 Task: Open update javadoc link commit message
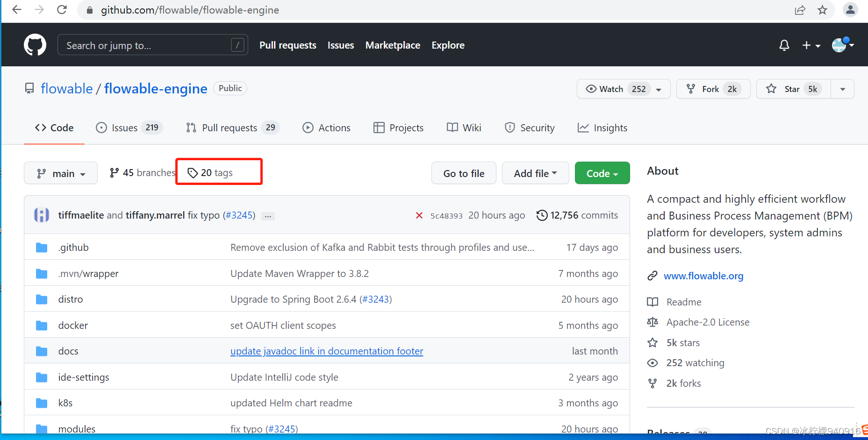[327, 351]
